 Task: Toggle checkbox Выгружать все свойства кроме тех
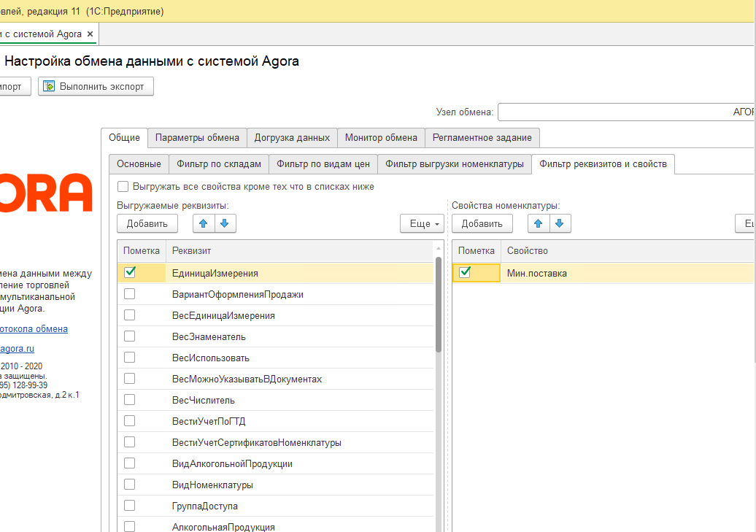coord(123,187)
